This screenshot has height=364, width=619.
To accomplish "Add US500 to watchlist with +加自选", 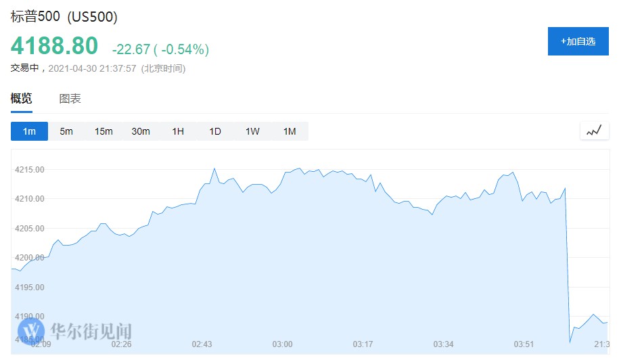I will [578, 41].
